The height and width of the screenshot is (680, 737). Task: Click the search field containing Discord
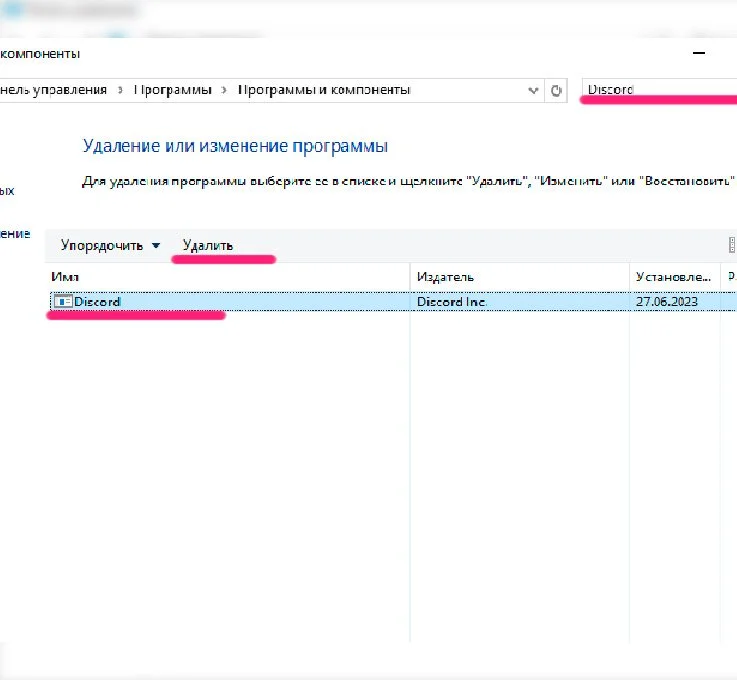click(659, 90)
